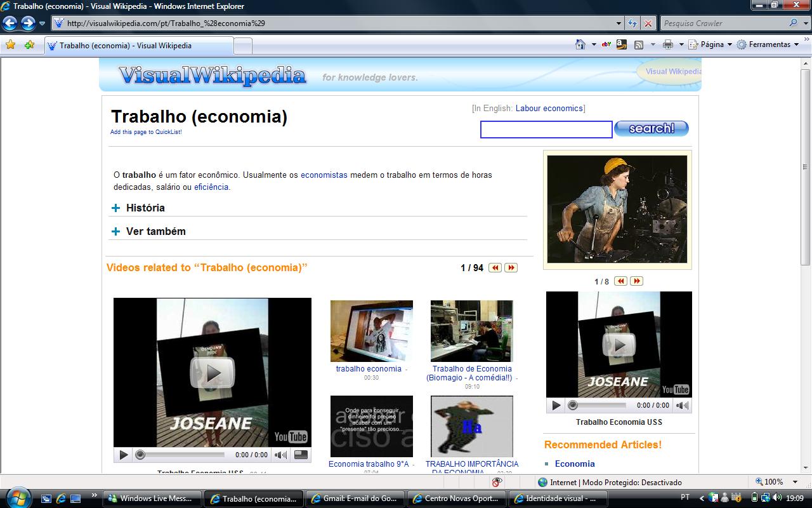Click the VisualWikipedia logo banner
The height and width of the screenshot is (508, 812).
tap(212, 76)
